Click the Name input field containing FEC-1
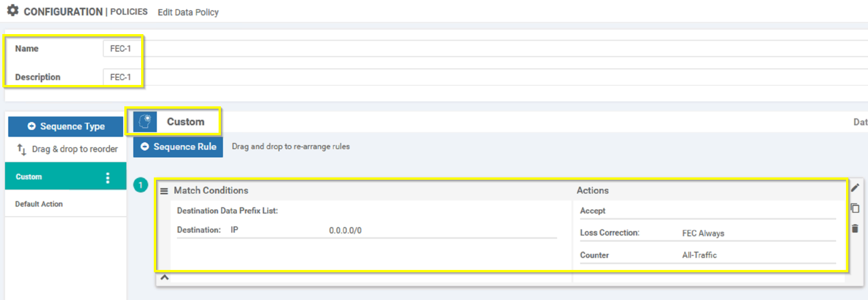The width and height of the screenshot is (868, 300). 485,49
